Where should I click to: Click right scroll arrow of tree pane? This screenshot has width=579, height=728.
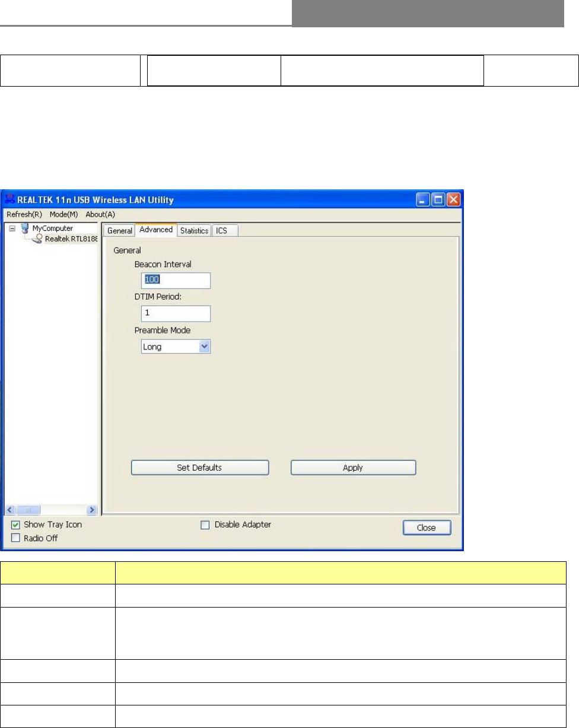coord(92,510)
